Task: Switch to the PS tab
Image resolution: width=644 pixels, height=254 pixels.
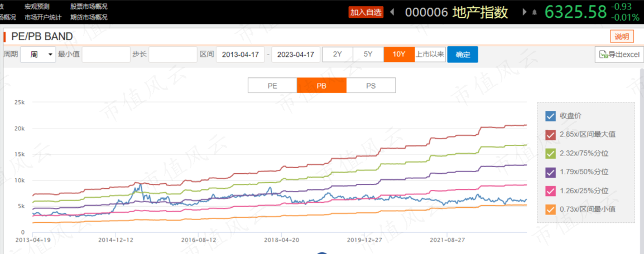Action: (x=371, y=86)
